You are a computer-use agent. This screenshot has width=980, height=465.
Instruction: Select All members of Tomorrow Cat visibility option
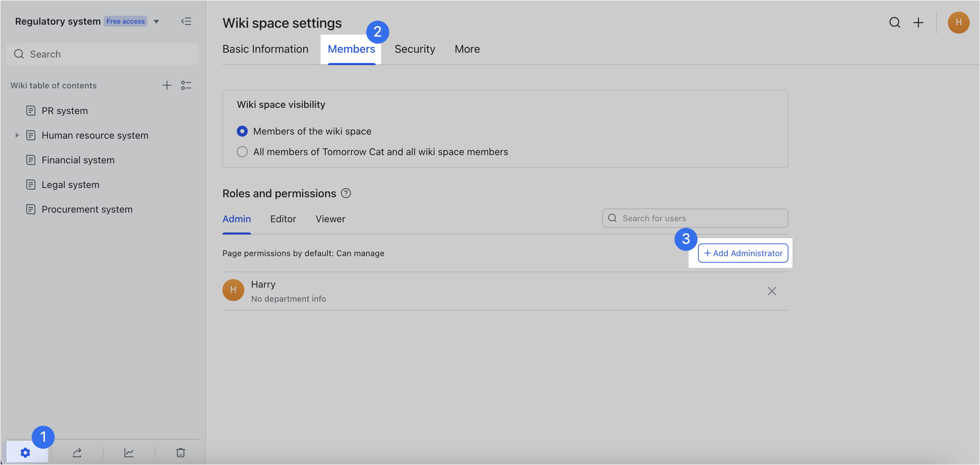tap(242, 152)
